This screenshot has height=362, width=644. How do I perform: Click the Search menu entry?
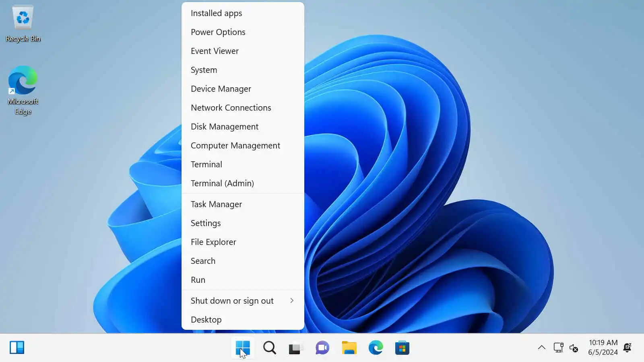coord(243,261)
